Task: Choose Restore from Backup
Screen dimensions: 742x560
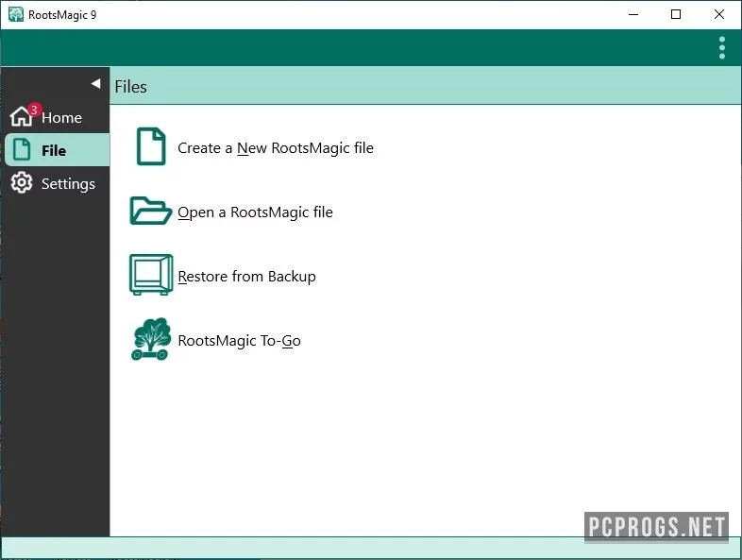Action: pos(246,277)
